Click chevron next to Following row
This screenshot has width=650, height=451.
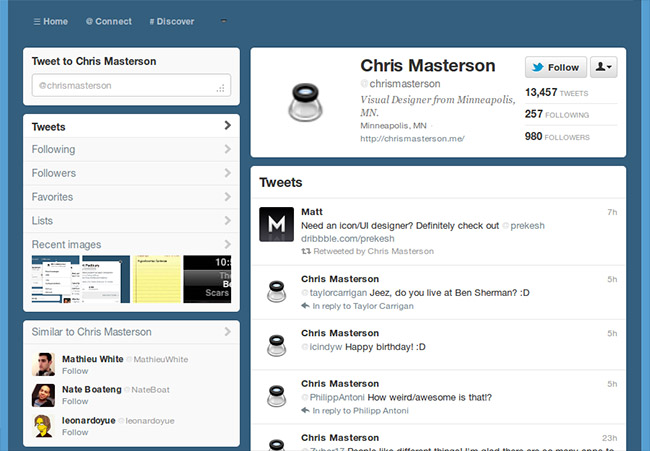click(x=228, y=149)
